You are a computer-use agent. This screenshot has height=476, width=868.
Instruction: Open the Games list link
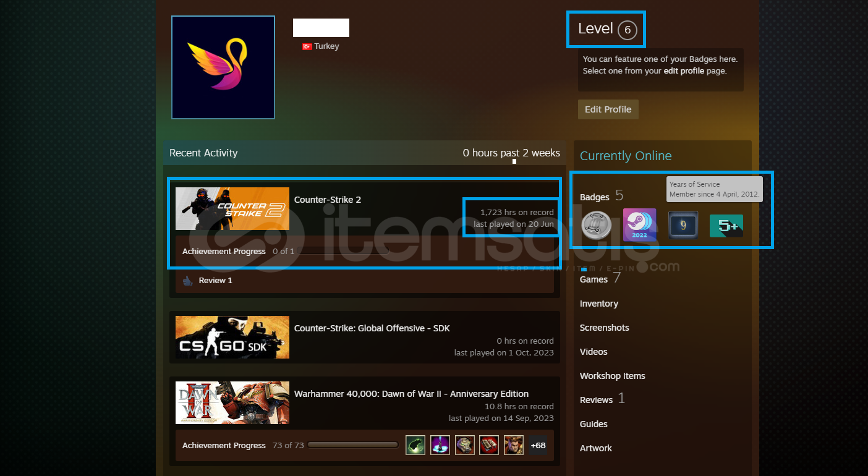tap(594, 279)
